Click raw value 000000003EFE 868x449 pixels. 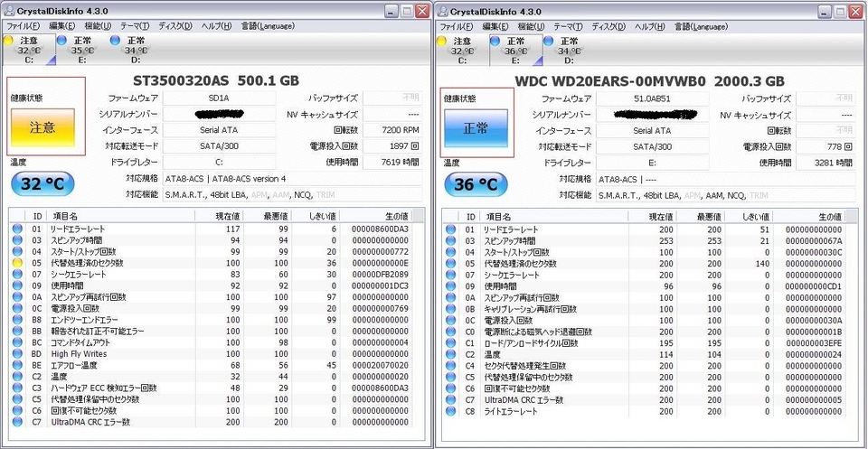(x=815, y=343)
